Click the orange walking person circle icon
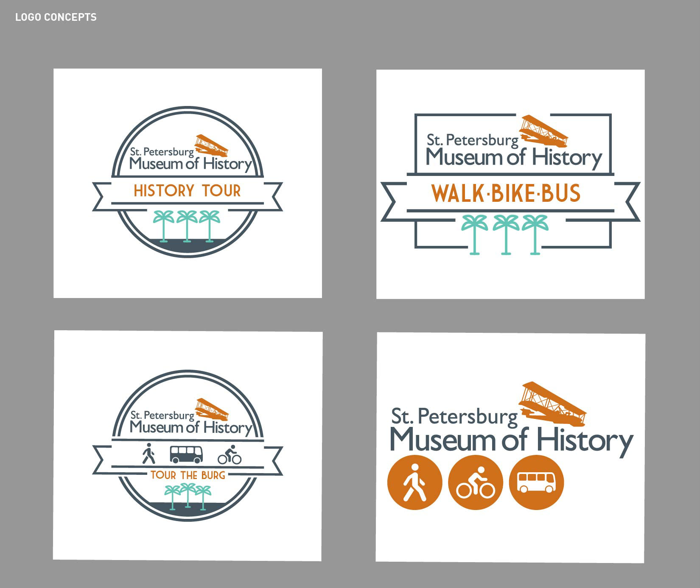The image size is (700, 588). [x=415, y=482]
